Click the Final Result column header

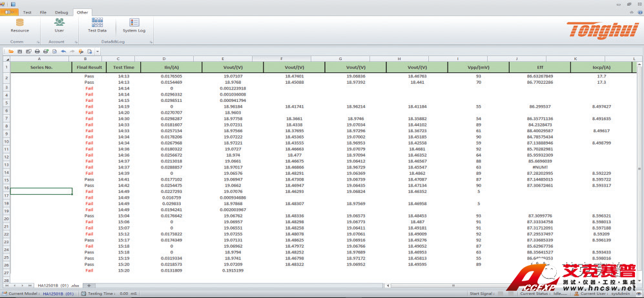[89, 66]
